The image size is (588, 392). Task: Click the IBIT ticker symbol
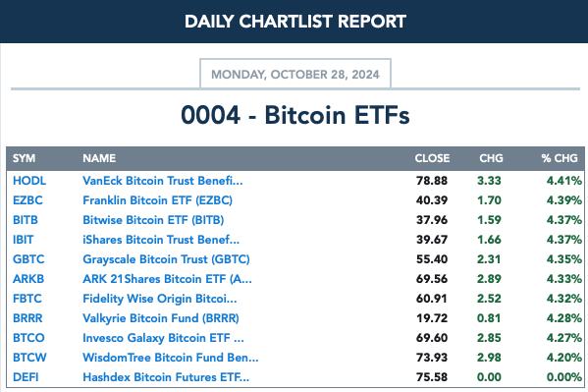pyautogui.click(x=23, y=240)
